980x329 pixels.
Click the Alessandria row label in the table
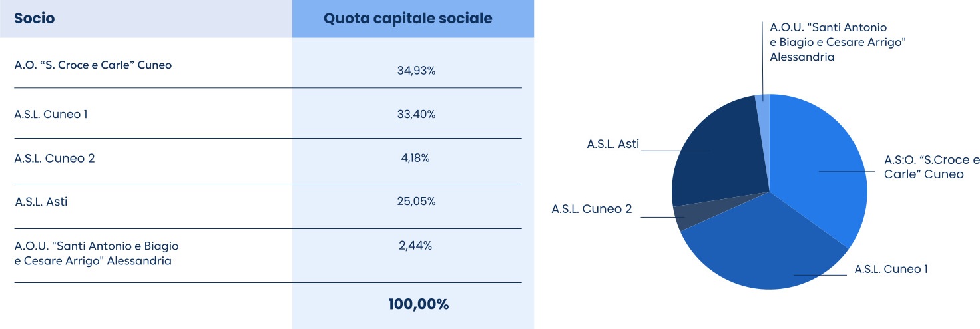tap(97, 253)
